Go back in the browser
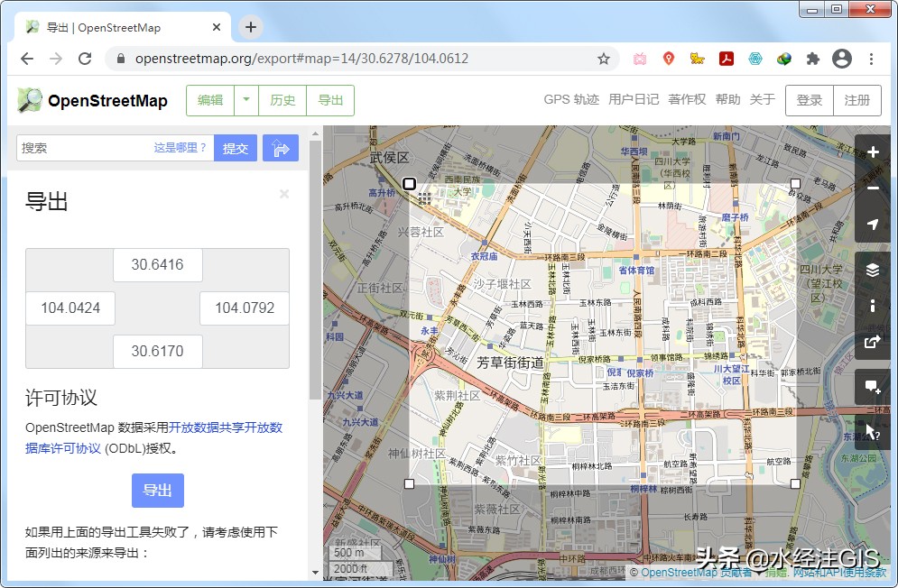The image size is (898, 588). coord(27,59)
